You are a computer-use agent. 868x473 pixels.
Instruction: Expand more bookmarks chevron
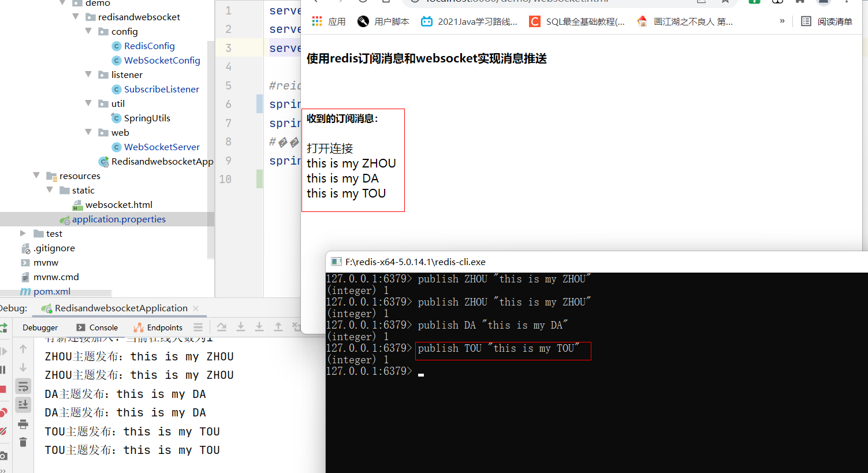782,21
